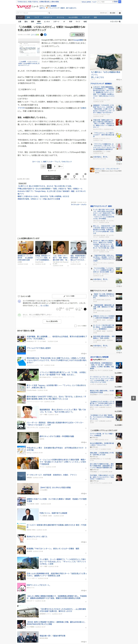The height and width of the screenshot is (644, 138).
Task: Toggle コメント非表示 checkbox
Action: pyautogui.click(x=75, y=326)
